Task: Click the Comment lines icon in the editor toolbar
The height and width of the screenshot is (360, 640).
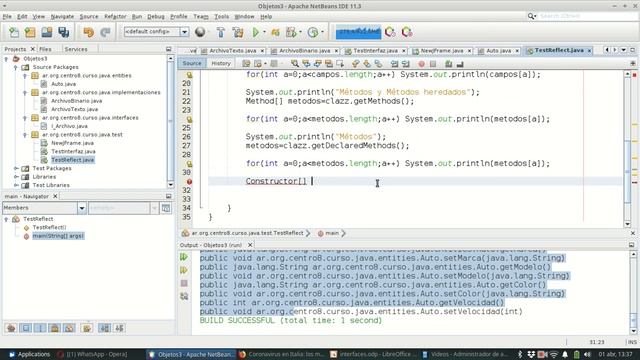Action: tap(449, 64)
